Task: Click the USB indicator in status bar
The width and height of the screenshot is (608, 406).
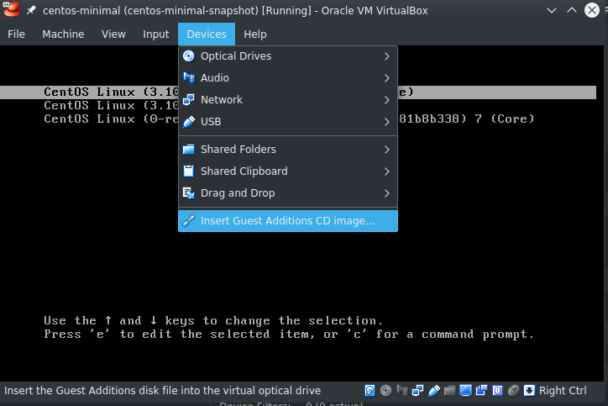Action: pyautogui.click(x=434, y=390)
